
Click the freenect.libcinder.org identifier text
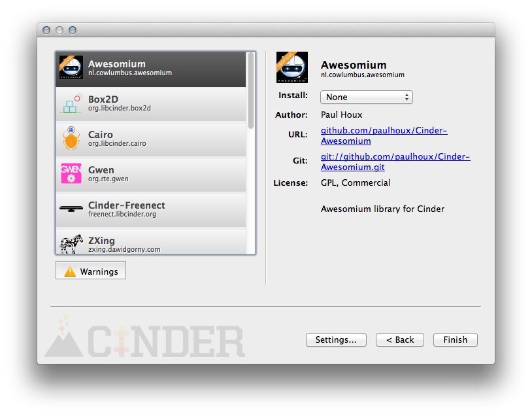coord(122,215)
